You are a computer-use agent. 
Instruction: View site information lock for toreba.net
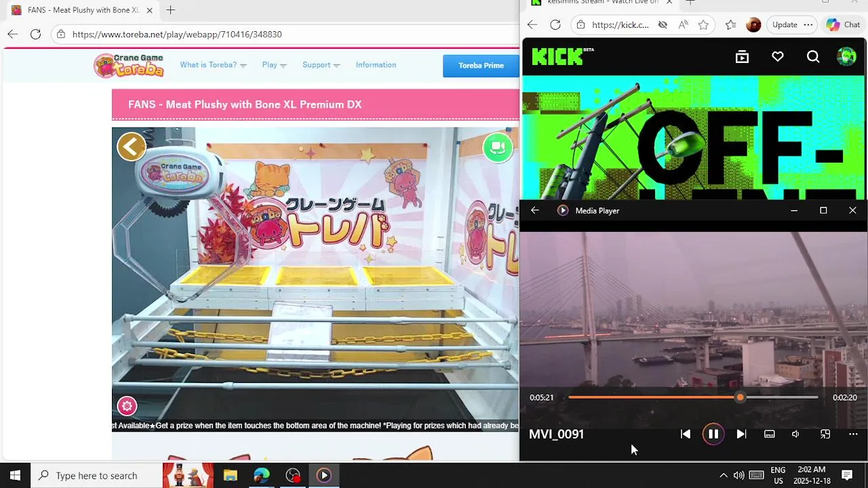[x=61, y=35]
